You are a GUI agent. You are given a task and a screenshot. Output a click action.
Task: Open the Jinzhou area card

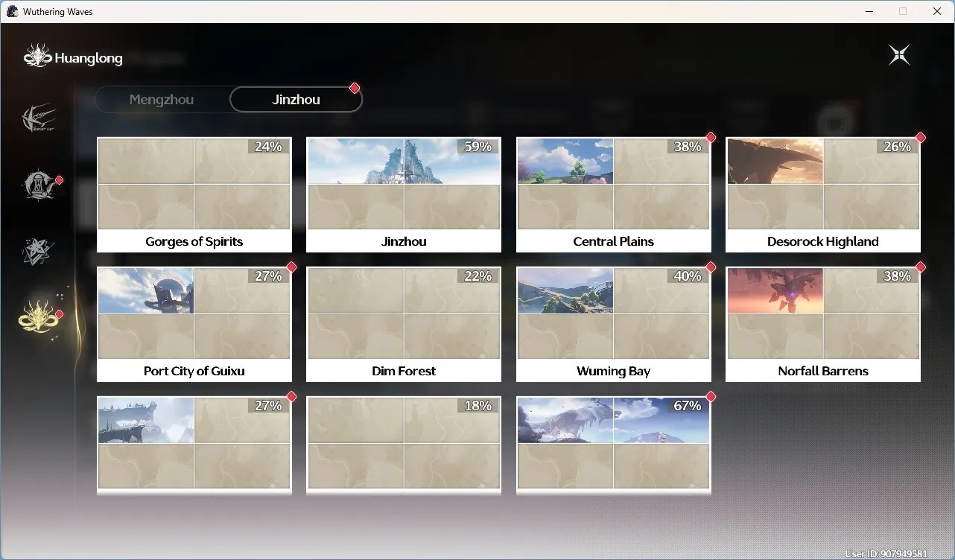pyautogui.click(x=404, y=195)
